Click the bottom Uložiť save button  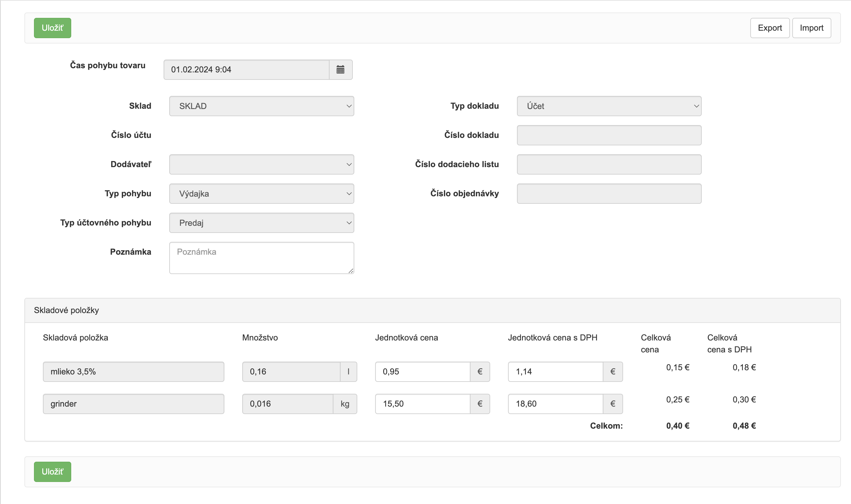pyautogui.click(x=52, y=472)
